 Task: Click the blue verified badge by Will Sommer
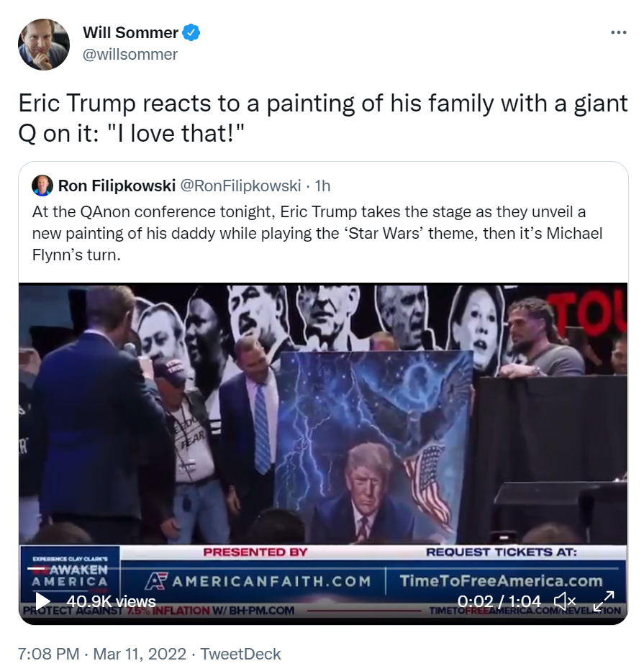click(191, 32)
